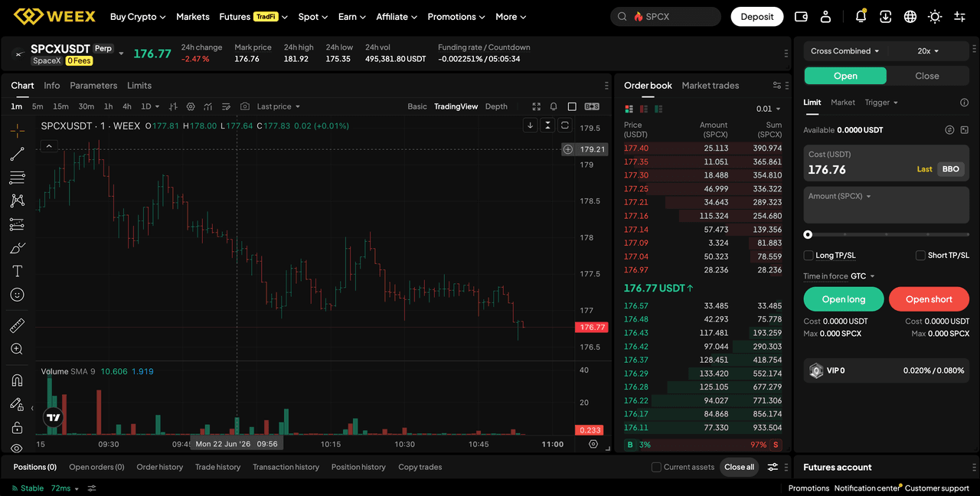Open the calculator icon near Available
The width and height of the screenshot is (980, 496).
click(964, 130)
